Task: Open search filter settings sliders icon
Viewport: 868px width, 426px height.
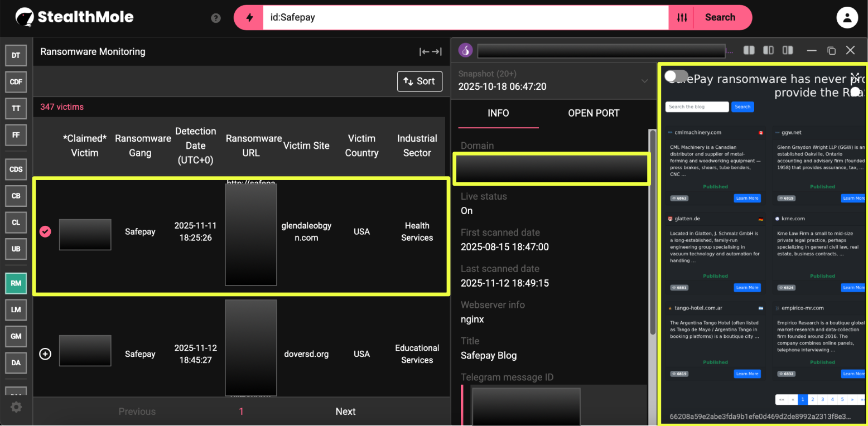Action: pyautogui.click(x=682, y=18)
